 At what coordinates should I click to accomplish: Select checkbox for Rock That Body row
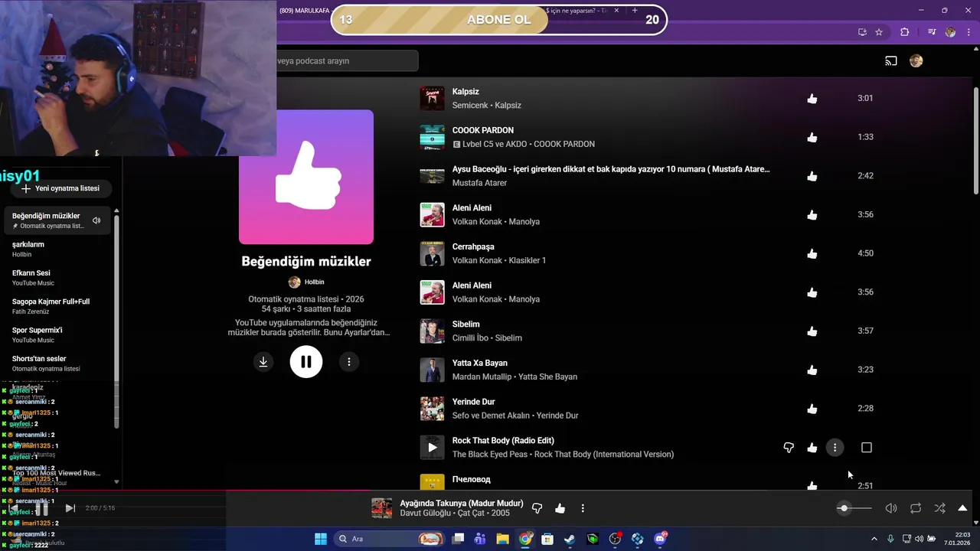[867, 448]
